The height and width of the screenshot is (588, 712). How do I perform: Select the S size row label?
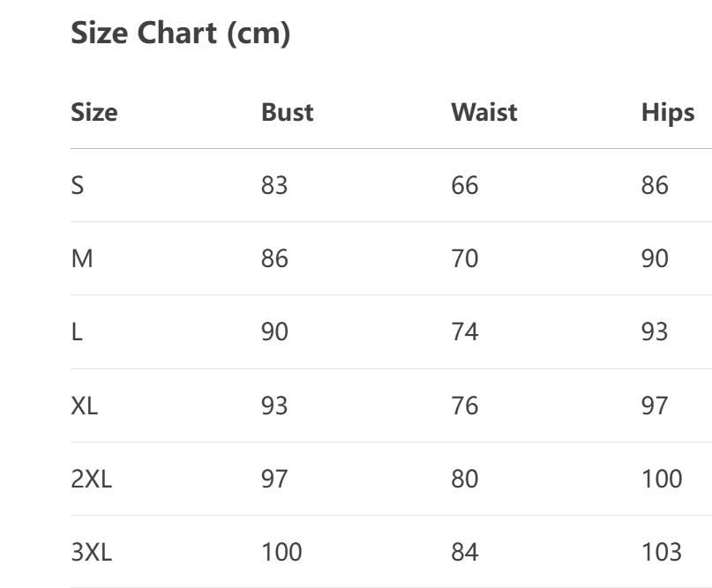(78, 186)
